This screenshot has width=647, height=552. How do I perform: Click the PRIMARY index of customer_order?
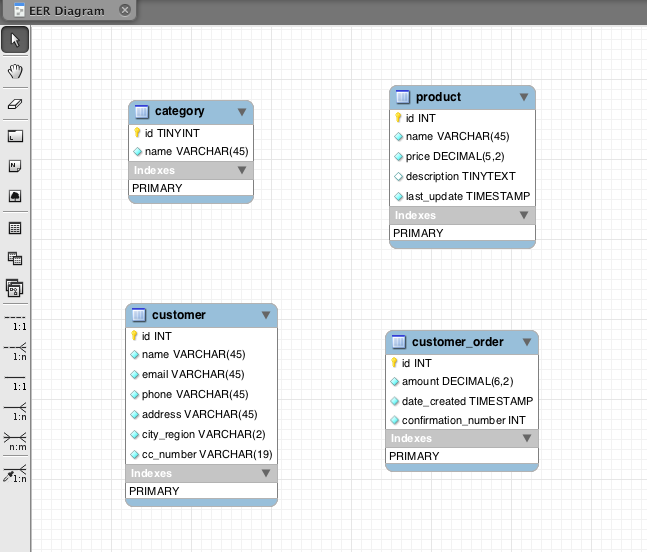[x=414, y=456]
